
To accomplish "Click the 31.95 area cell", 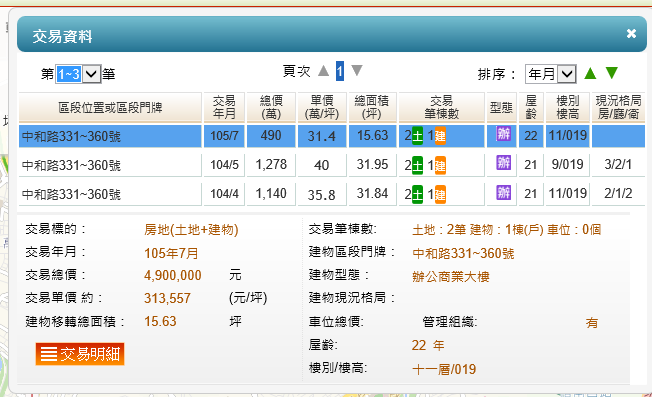I will (372, 165).
